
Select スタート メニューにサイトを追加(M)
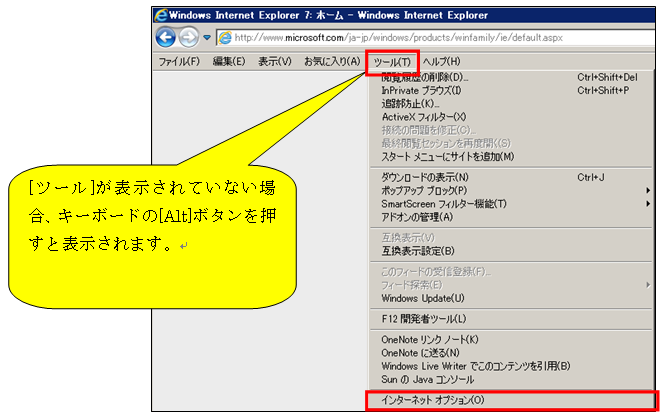(511, 157)
